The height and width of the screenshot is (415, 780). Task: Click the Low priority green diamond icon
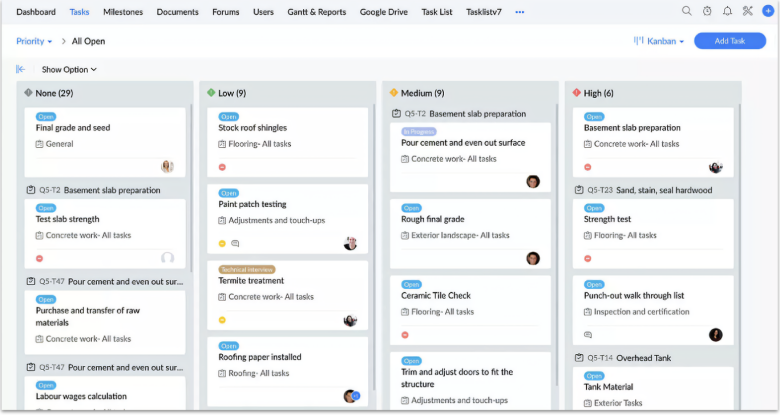211,93
